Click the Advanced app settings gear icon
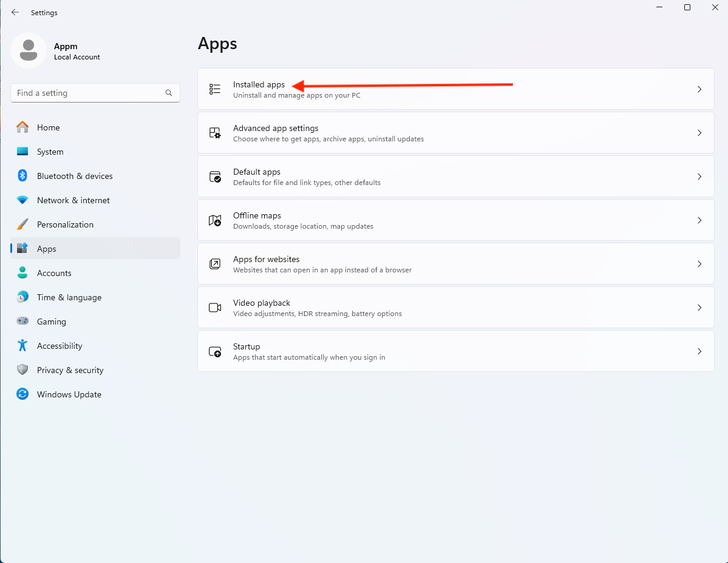Screen dimensions: 728x563 [214, 132]
